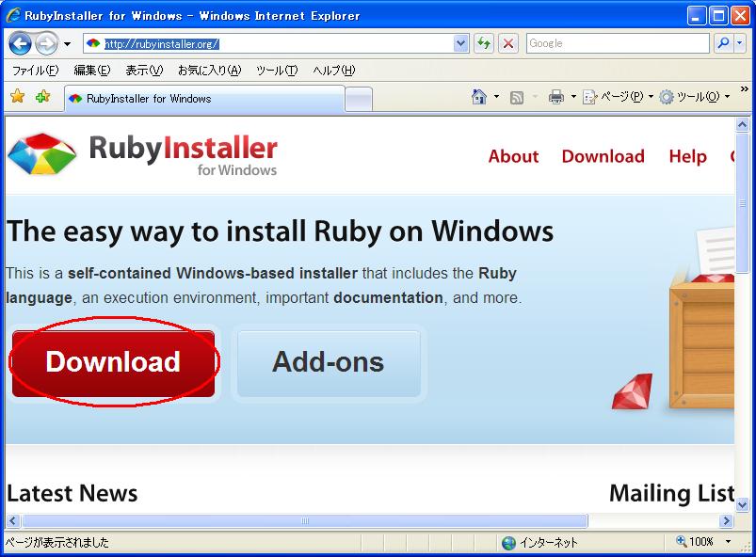This screenshot has height=557, width=756.
Task: Click the address bar URL field
Action: coord(268,44)
